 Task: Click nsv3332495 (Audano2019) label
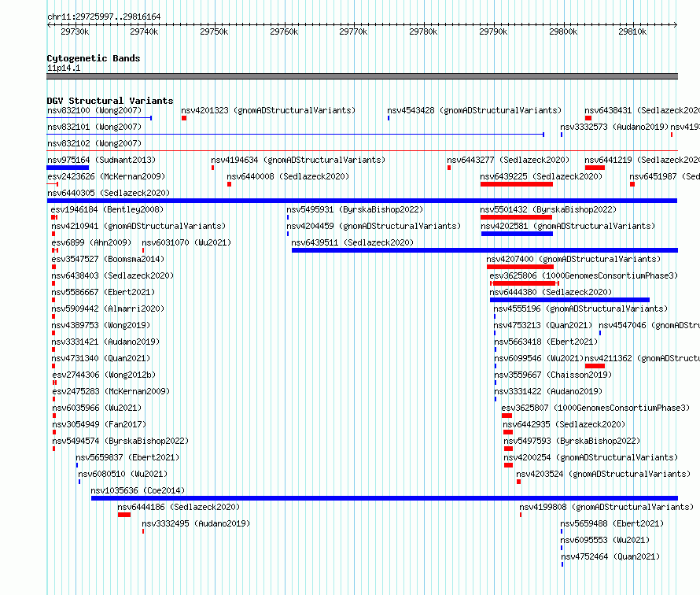[x=196, y=523]
